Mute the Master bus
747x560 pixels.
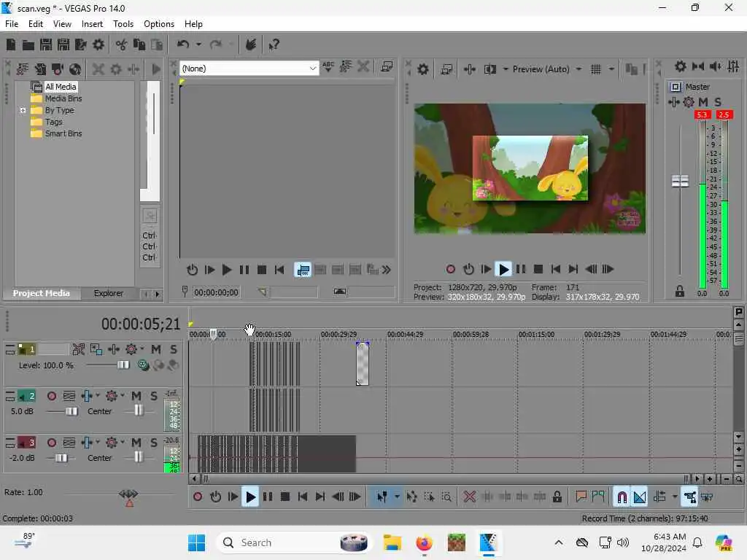pos(703,102)
